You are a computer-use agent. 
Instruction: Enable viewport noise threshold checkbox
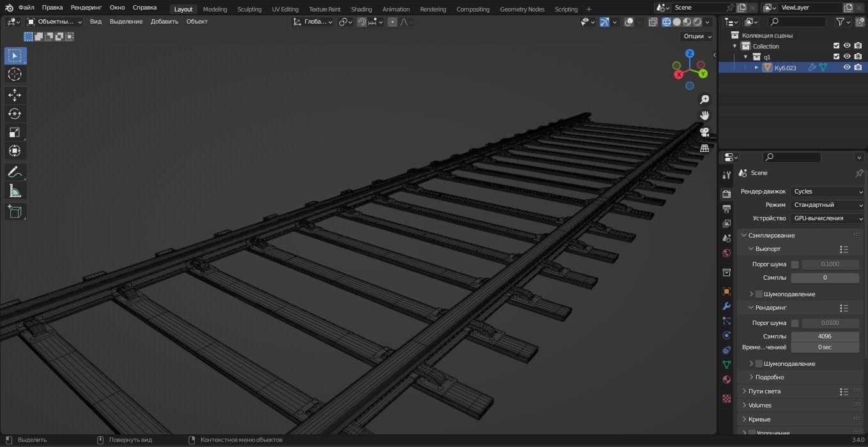tap(795, 264)
